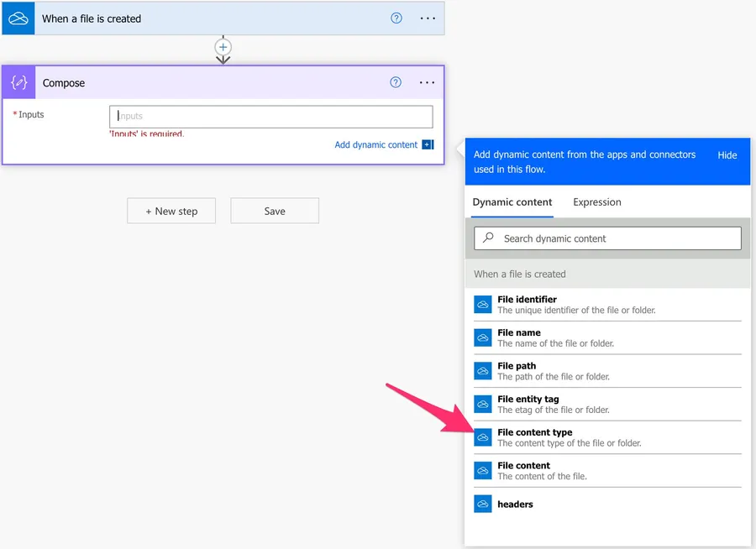Open help for the Compose action
Screen dimensions: 756x549
pyautogui.click(x=396, y=83)
